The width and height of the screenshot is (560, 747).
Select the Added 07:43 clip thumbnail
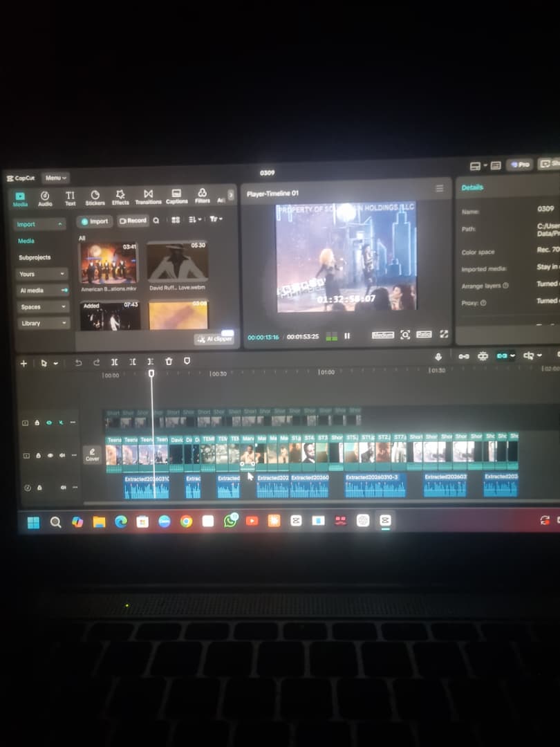(x=110, y=316)
